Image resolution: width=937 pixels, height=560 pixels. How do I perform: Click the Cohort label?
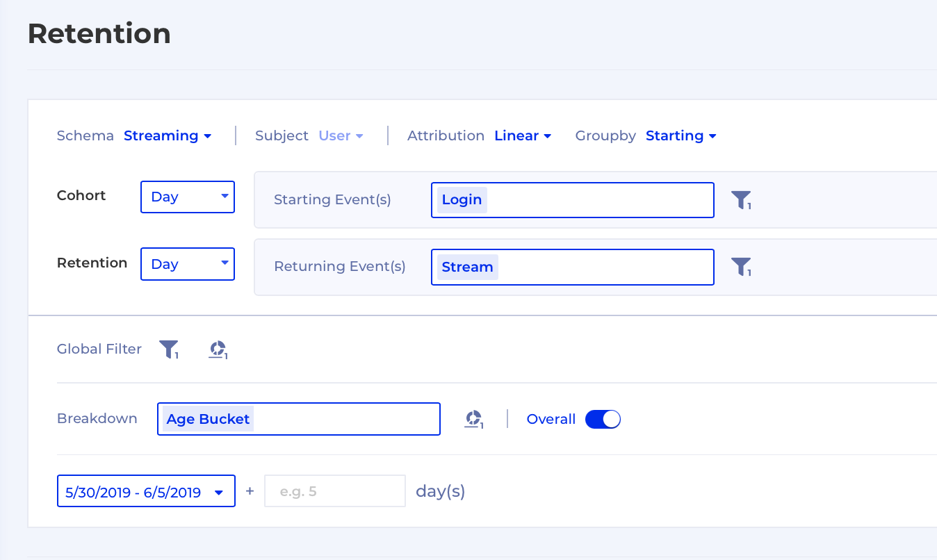click(81, 195)
